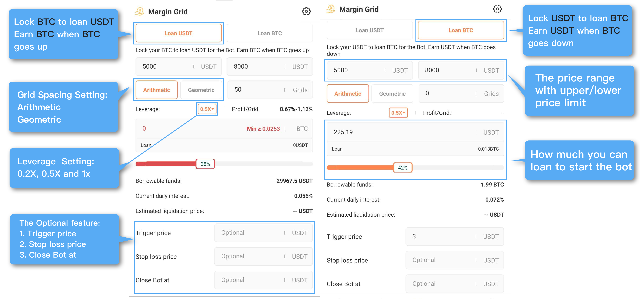Open settings gear in left Margin Grid panel

coord(306,11)
